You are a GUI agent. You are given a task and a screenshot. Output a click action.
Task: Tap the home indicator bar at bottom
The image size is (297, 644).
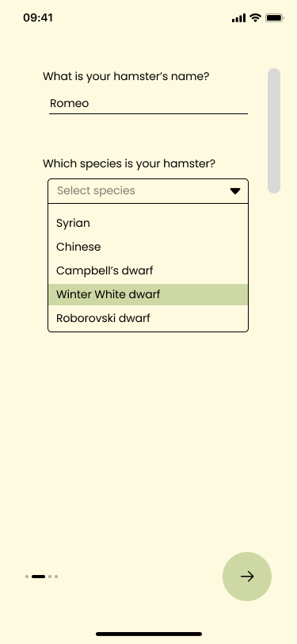point(149,634)
